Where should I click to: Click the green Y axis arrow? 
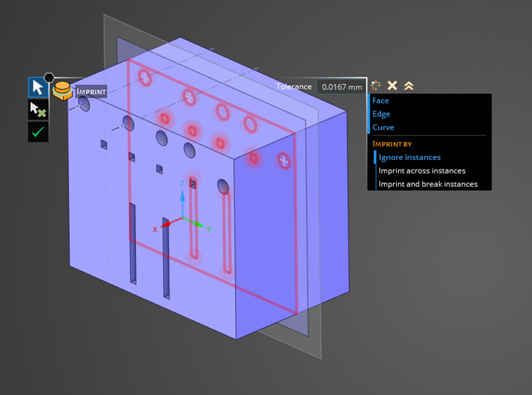click(x=197, y=223)
